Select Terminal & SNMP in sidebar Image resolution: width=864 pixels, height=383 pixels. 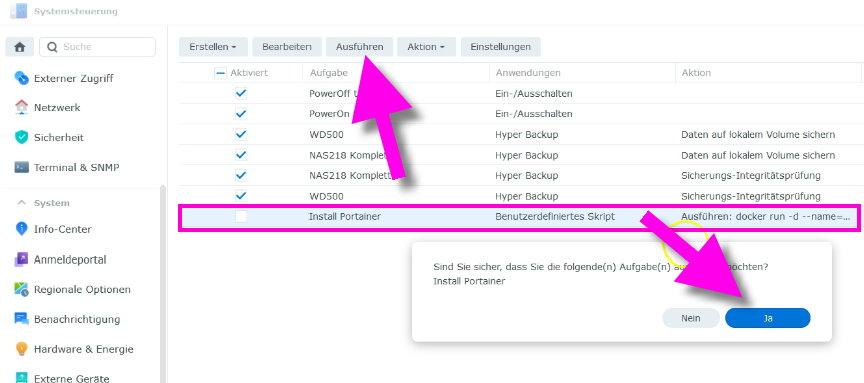pyautogui.click(x=77, y=167)
